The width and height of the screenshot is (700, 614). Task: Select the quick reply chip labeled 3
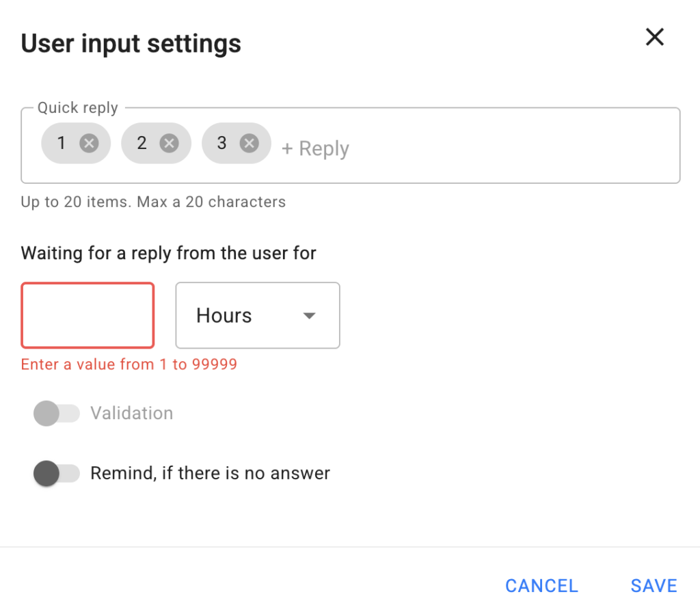click(221, 143)
